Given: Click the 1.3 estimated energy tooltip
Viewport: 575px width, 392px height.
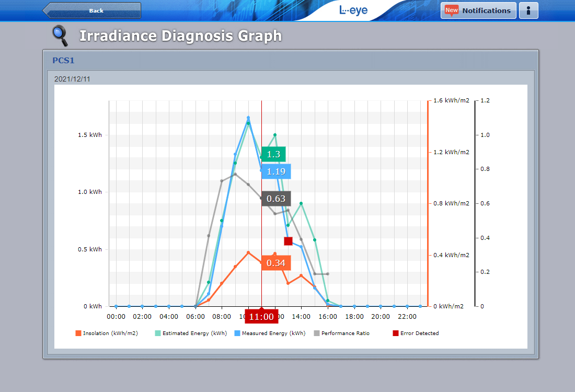Looking at the screenshot, I should (x=273, y=154).
